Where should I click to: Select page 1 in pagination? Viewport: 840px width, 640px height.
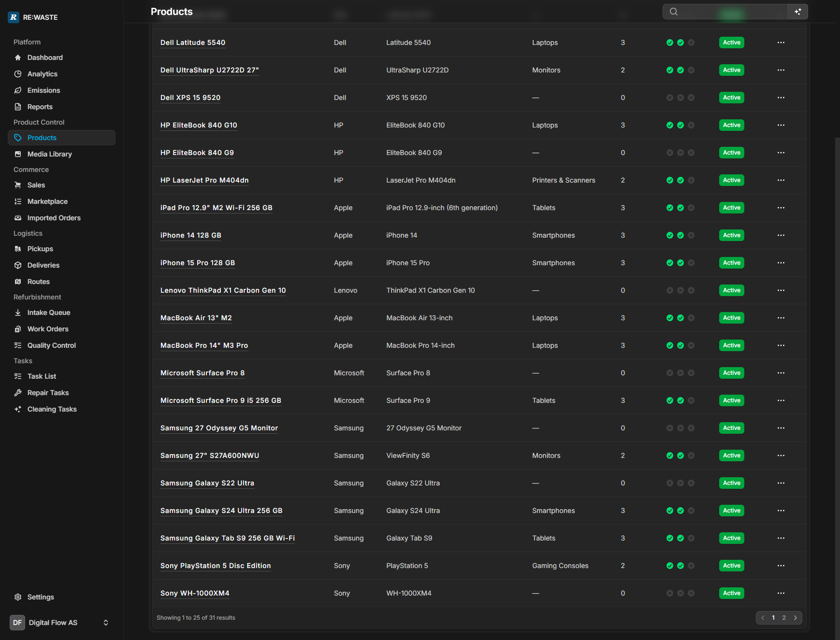[773, 618]
